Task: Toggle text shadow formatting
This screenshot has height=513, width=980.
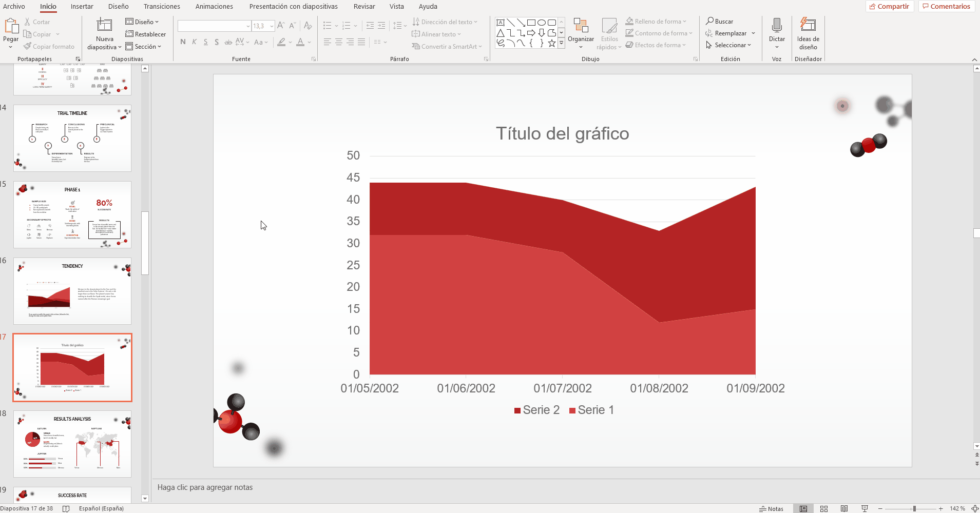Action: tap(217, 42)
